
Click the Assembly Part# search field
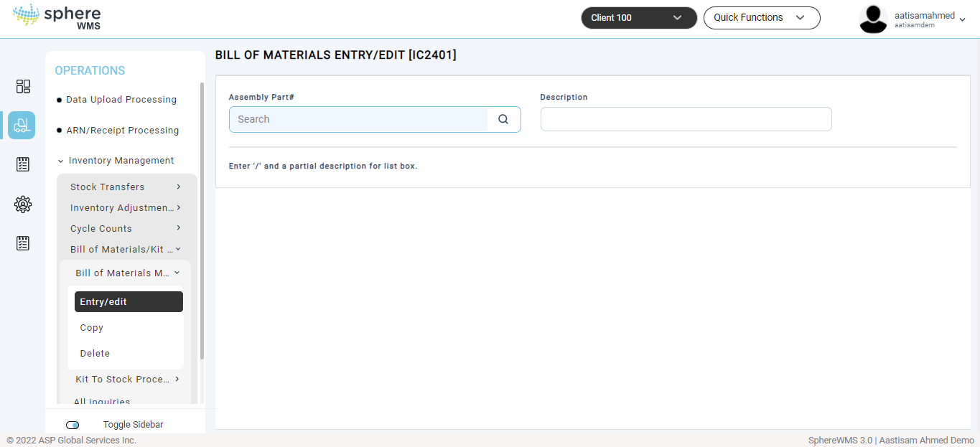pos(358,119)
